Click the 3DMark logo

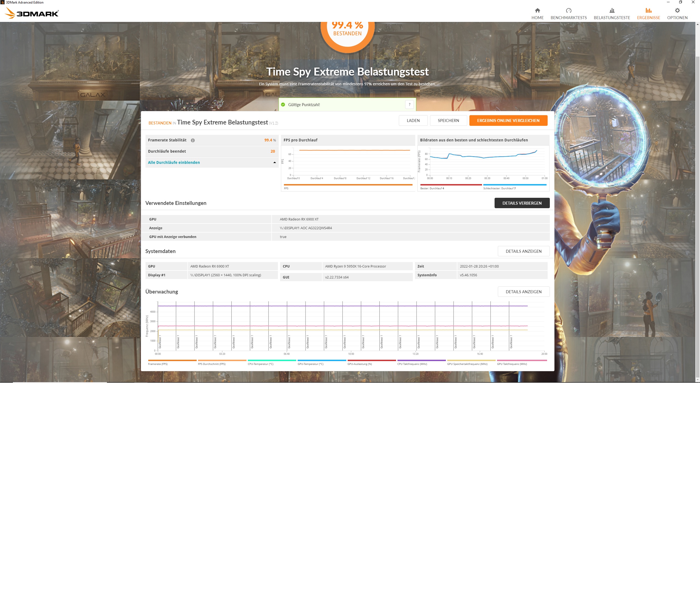click(32, 13)
